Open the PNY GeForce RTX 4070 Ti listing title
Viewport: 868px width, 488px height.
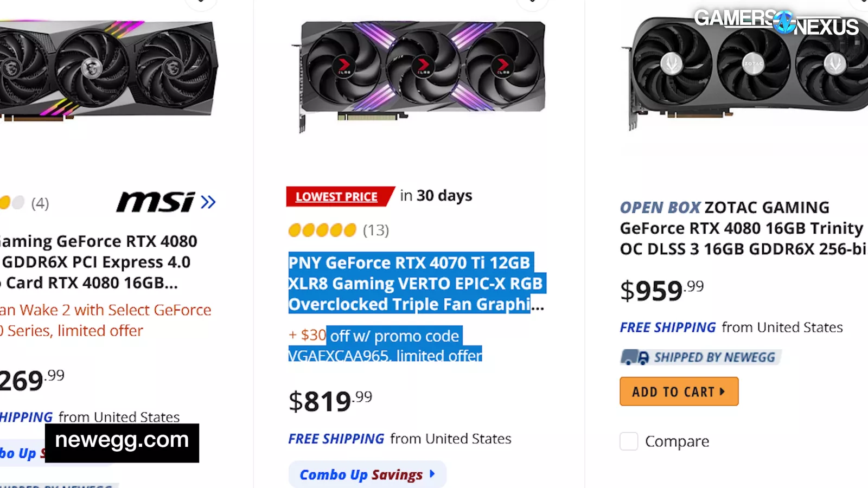pos(415,283)
